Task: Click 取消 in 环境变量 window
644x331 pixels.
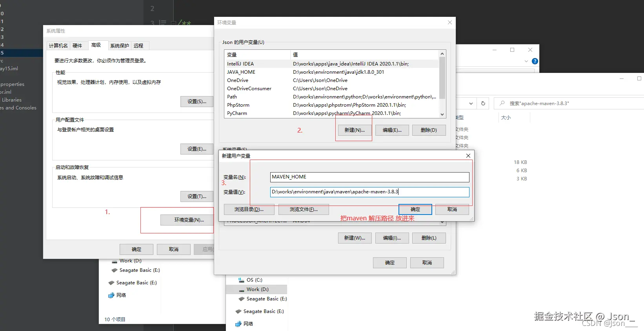Action: [427, 263]
